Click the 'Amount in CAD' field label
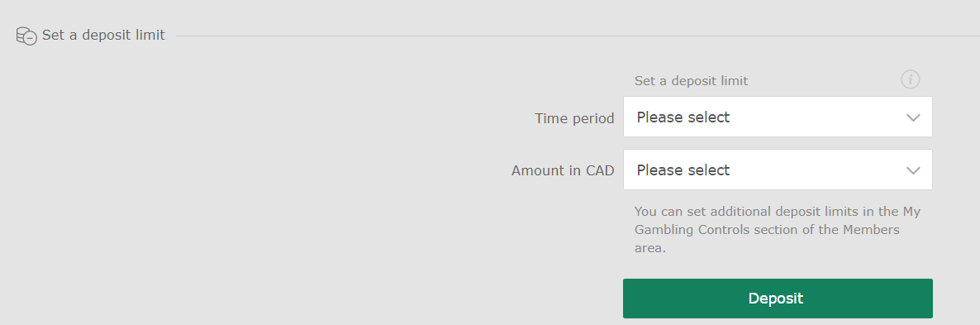 563,170
